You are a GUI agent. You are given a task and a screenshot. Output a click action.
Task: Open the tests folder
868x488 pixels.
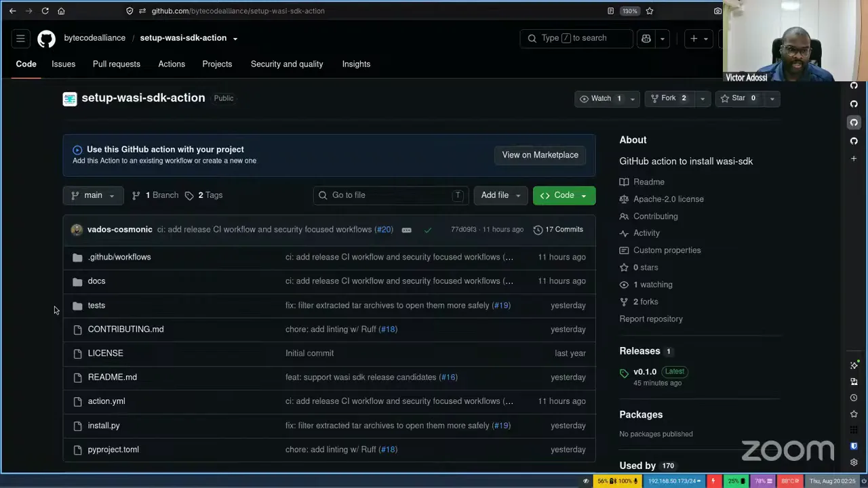tap(96, 306)
